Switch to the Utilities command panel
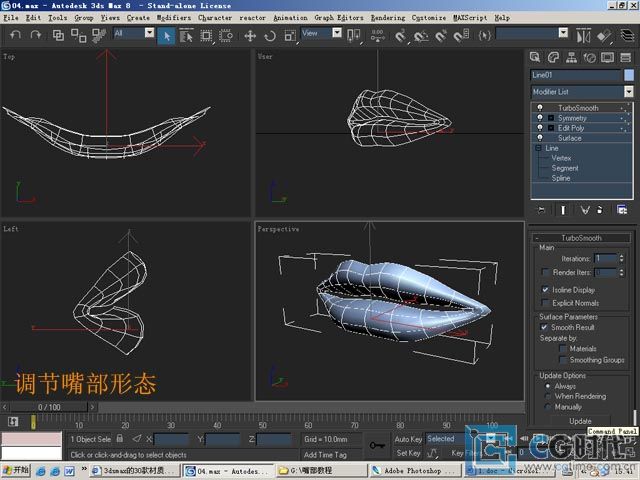Image resolution: width=640 pixels, height=480 pixels. tap(625, 58)
